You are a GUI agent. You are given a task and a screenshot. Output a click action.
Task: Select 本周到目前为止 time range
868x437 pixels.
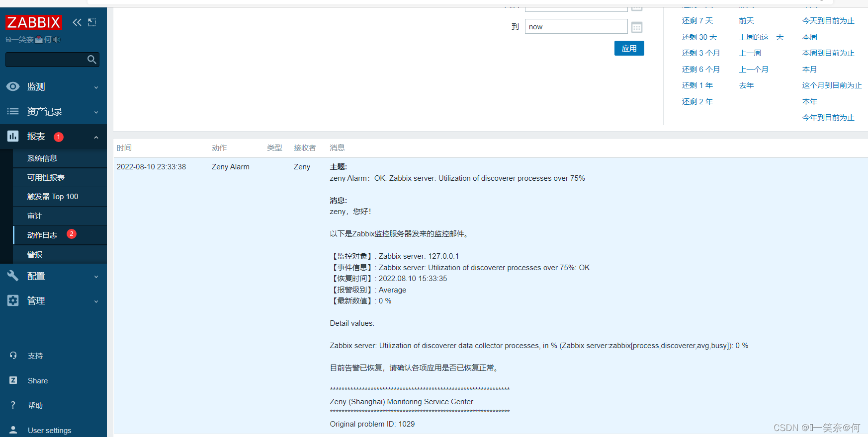(828, 53)
